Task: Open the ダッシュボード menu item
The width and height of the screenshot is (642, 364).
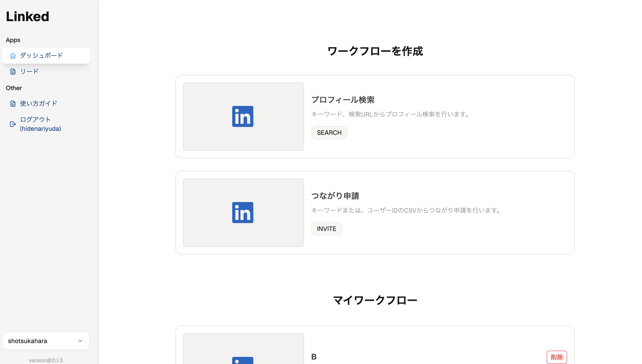Action: tap(42, 55)
